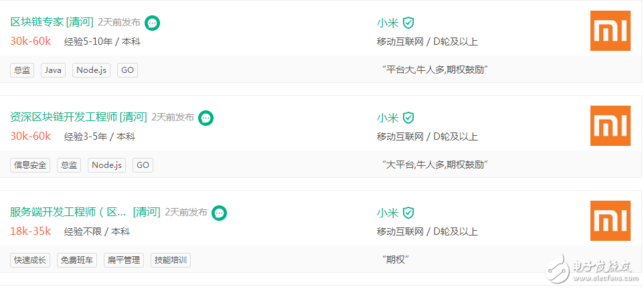Select the Java tag in first listing
644x289 pixels.
coord(53,70)
